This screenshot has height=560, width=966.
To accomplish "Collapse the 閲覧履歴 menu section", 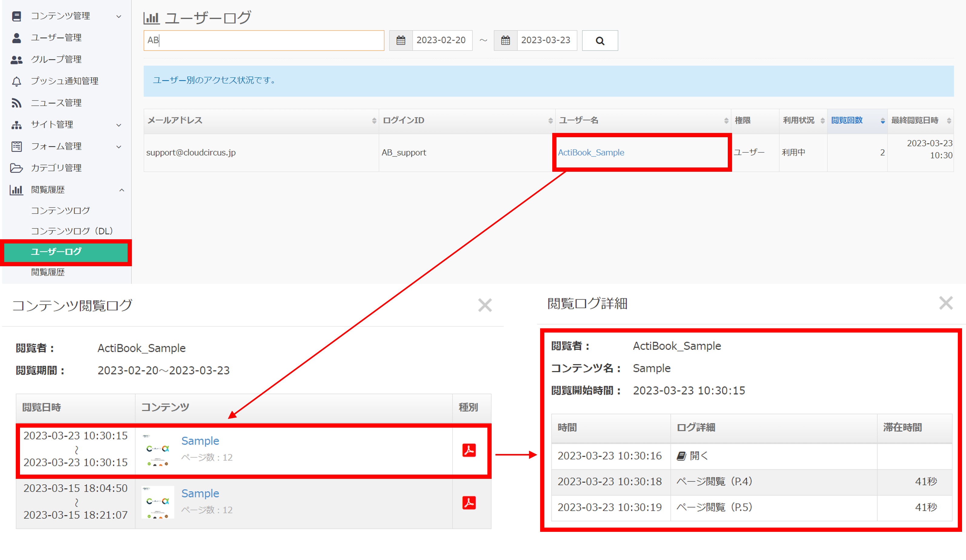I will coord(122,190).
